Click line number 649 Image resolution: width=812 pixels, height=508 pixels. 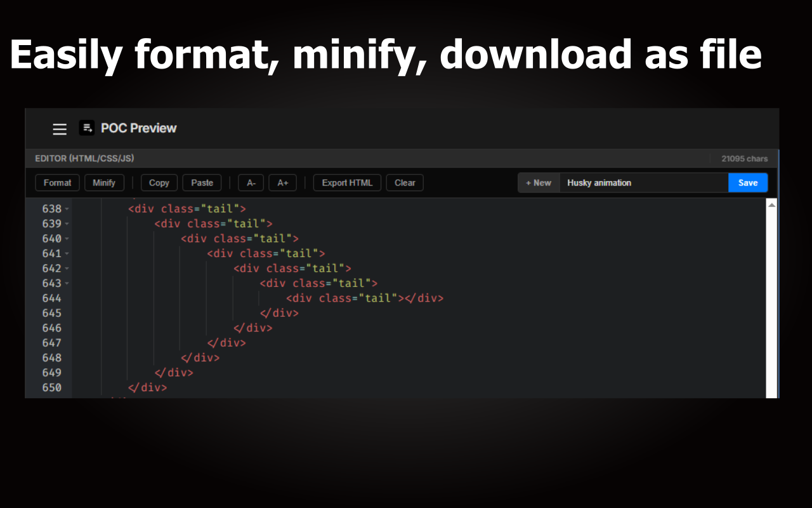click(x=52, y=373)
